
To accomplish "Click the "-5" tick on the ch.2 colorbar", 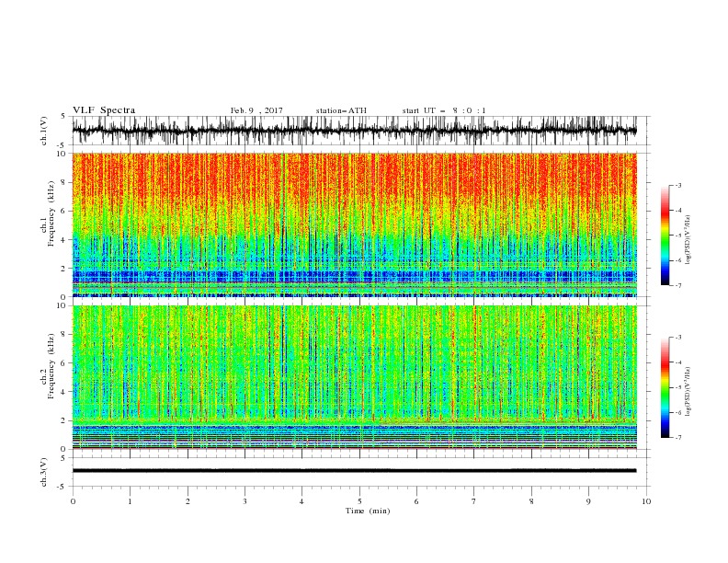I will pos(677,387).
